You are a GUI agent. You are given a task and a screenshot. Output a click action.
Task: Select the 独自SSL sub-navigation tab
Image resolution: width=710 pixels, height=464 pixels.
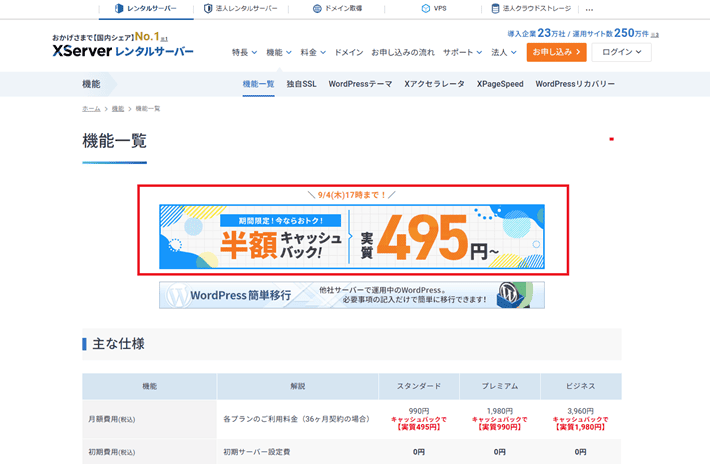[302, 84]
